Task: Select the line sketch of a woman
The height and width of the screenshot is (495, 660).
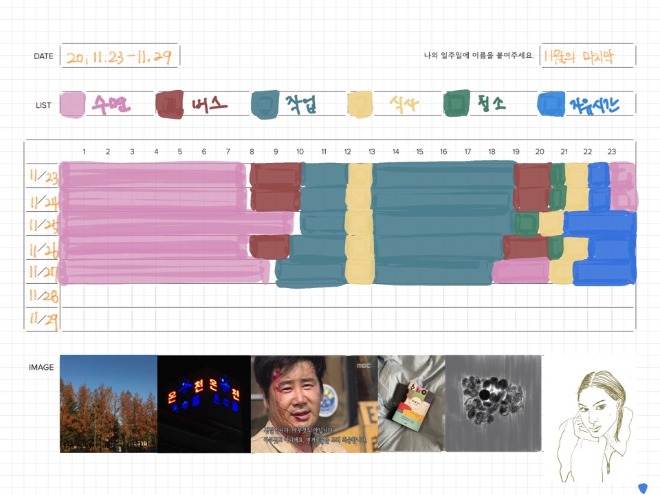Action: (596, 426)
